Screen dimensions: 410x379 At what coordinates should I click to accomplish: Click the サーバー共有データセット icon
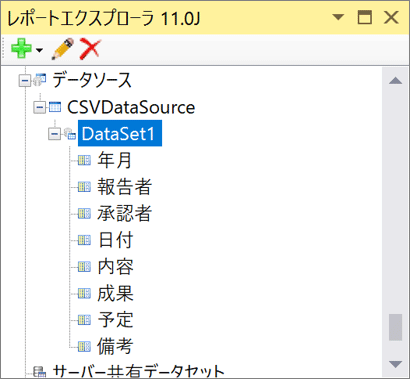tap(40, 372)
